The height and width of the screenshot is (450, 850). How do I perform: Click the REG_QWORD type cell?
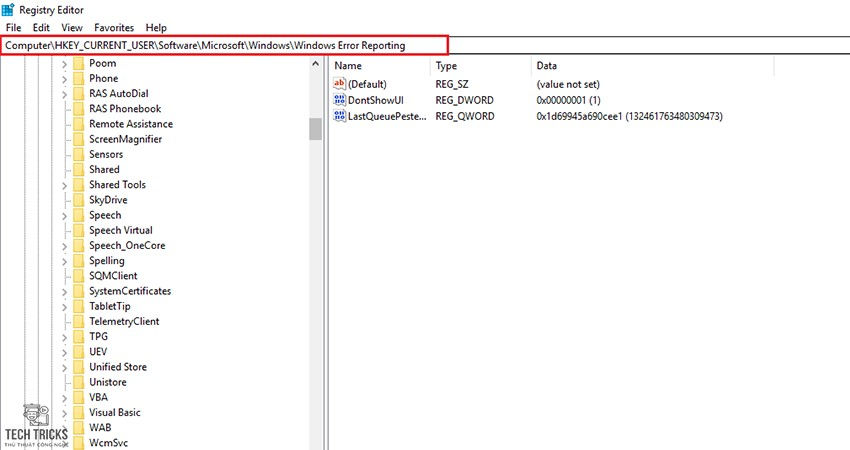[x=465, y=117]
